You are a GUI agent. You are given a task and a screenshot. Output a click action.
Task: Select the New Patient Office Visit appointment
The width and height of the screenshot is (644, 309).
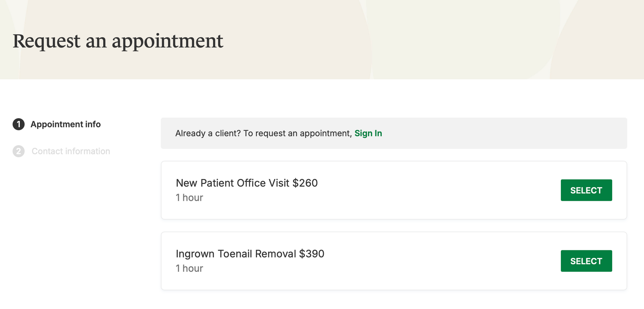[x=586, y=190]
